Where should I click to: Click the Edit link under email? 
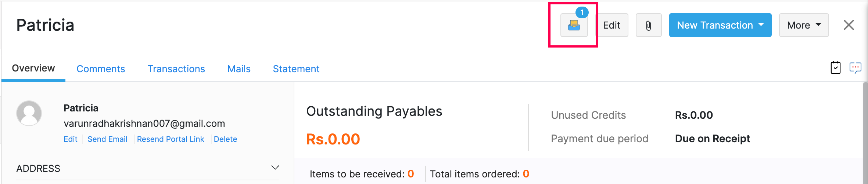71,139
